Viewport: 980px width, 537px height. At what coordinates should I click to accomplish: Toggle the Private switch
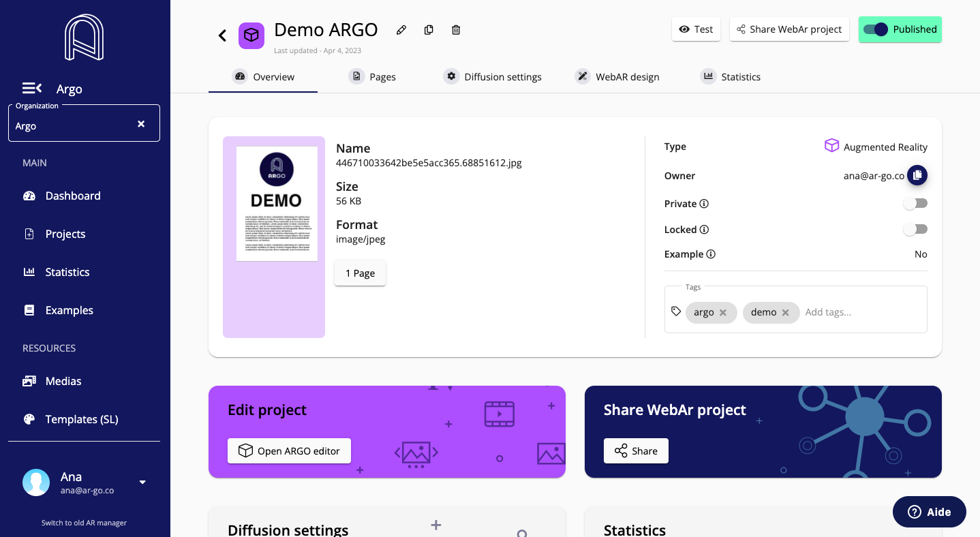click(915, 203)
